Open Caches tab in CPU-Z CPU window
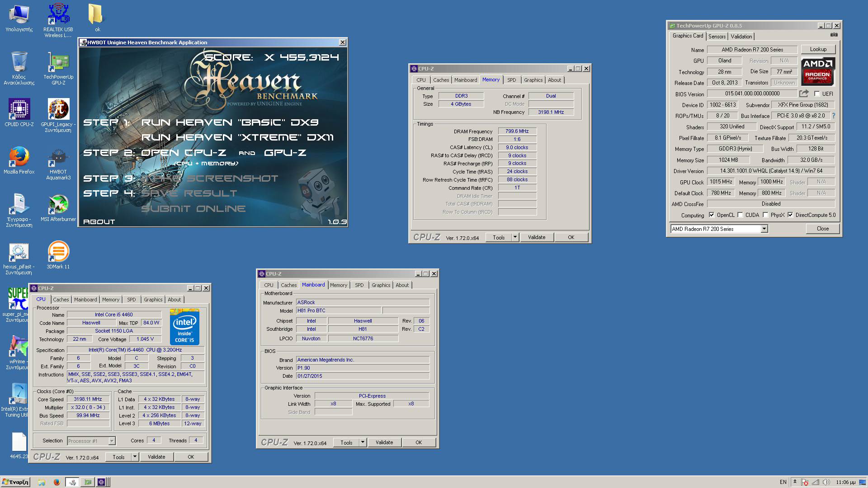This screenshot has width=868, height=488. (x=61, y=300)
